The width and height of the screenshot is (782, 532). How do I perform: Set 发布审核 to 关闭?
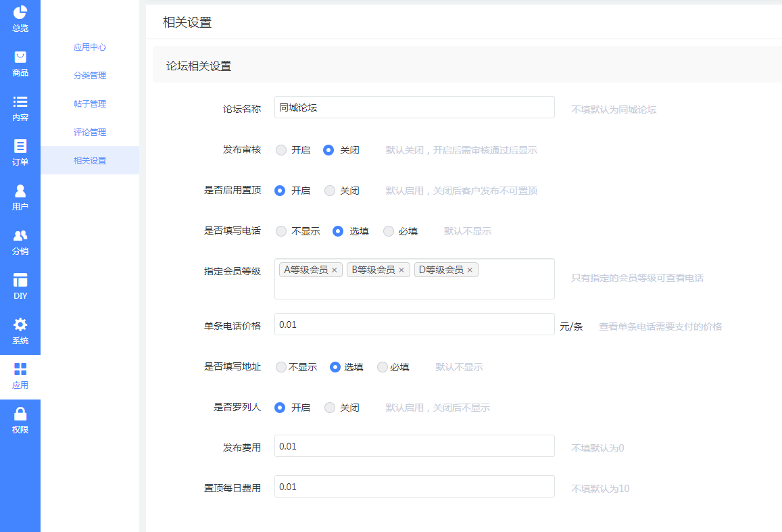click(x=328, y=150)
